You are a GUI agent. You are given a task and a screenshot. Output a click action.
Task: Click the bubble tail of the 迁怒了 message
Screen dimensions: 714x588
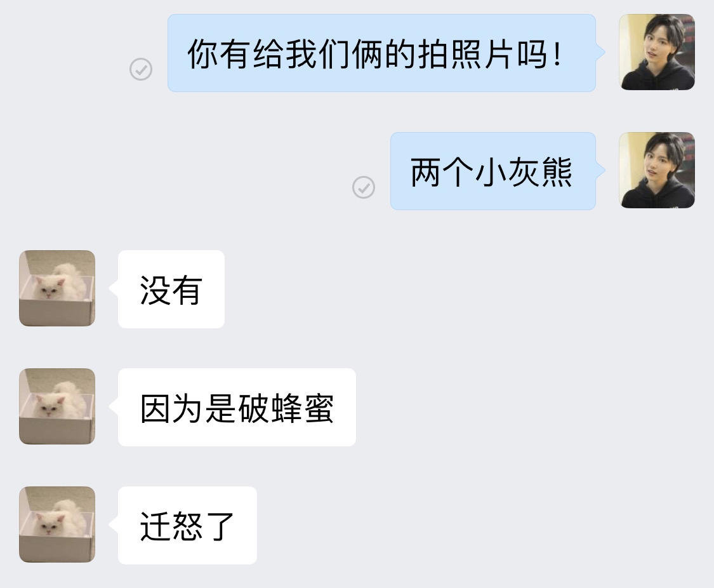tap(114, 525)
